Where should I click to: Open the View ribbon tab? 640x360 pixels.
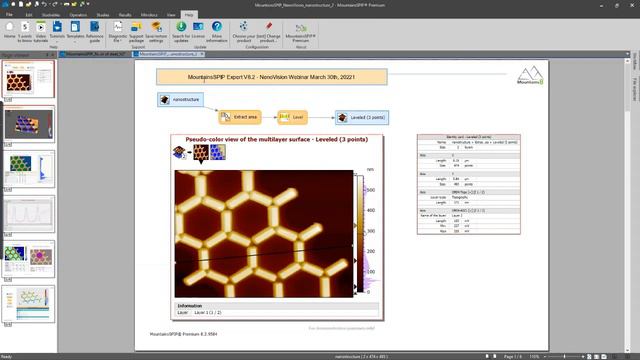tap(171, 15)
